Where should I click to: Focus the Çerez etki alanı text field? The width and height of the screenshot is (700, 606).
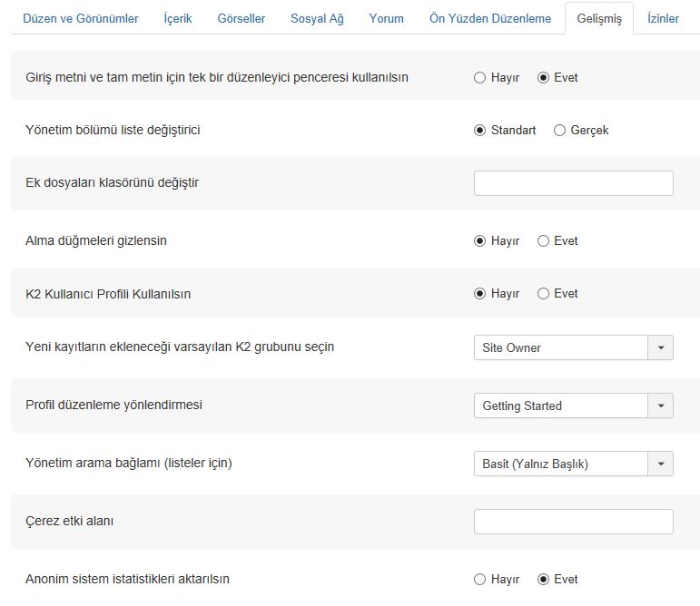573,522
